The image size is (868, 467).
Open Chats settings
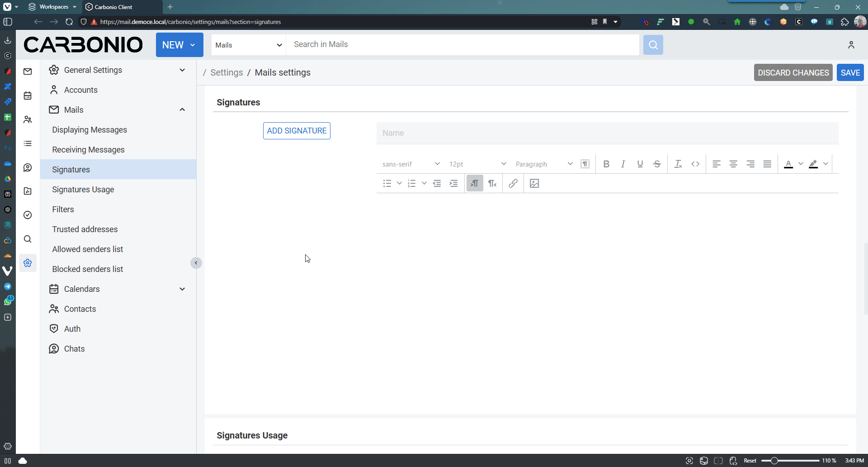[x=118, y=349]
